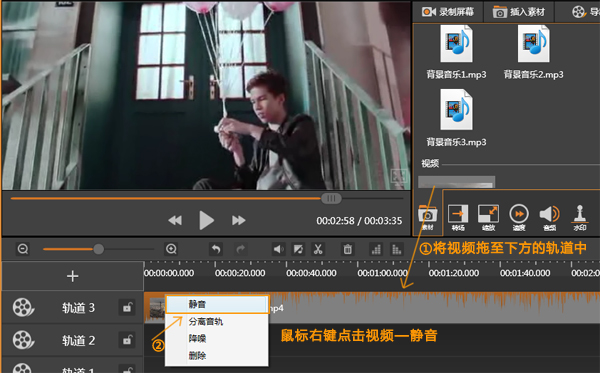Add a new track with plus
Viewport: 600px width, 373px height.
tap(72, 276)
